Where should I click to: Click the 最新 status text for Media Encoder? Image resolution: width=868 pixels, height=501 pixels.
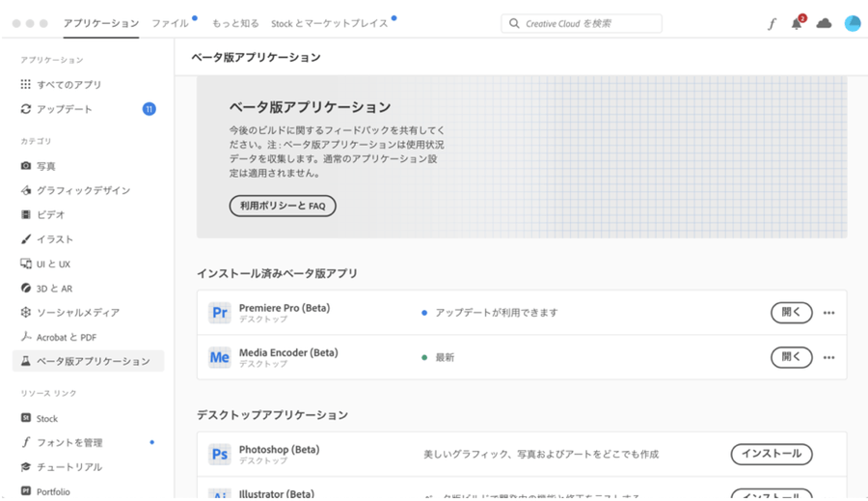[445, 357]
